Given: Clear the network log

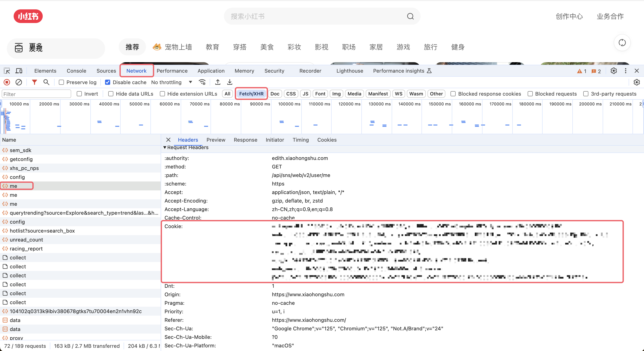Looking at the screenshot, I should [x=19, y=82].
